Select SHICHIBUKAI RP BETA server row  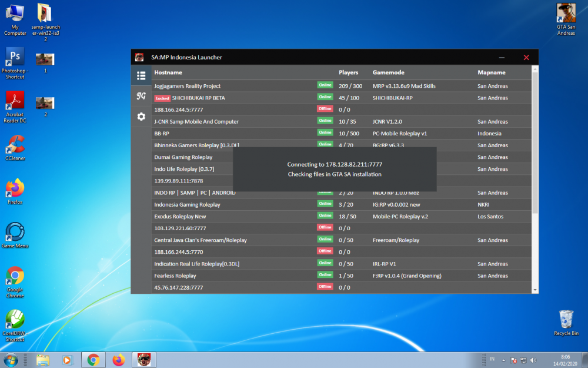click(x=342, y=98)
